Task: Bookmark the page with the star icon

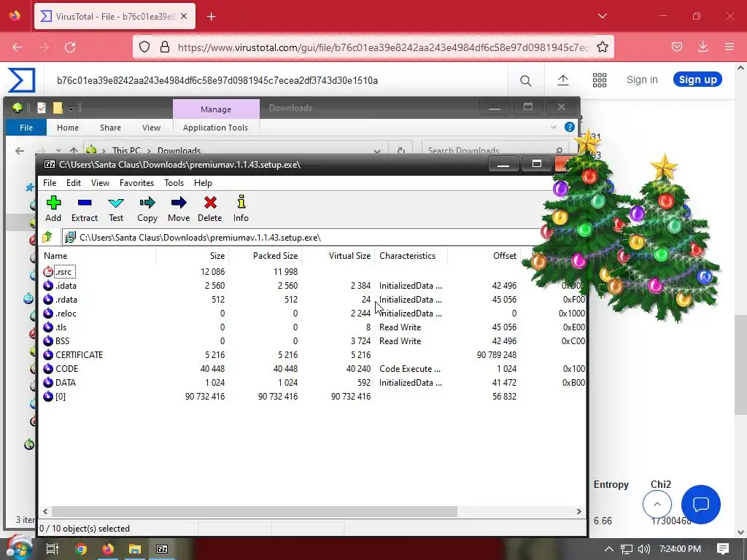Action: [603, 47]
